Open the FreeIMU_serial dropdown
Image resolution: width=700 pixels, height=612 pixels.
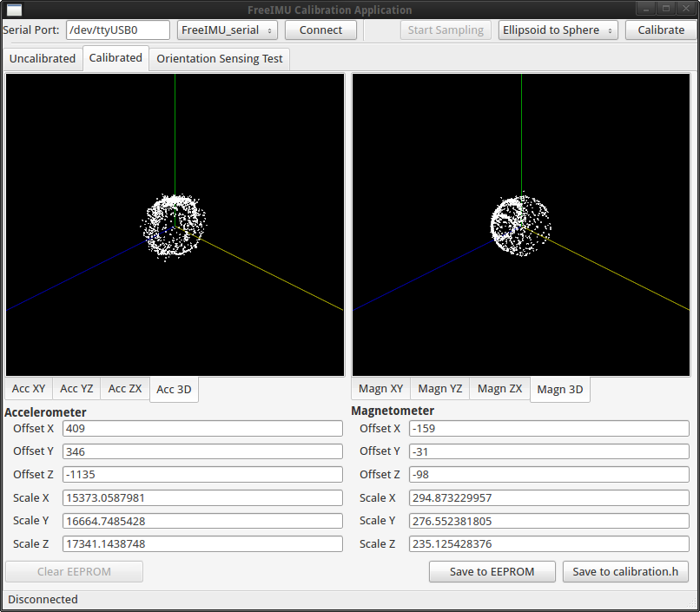pos(228,30)
